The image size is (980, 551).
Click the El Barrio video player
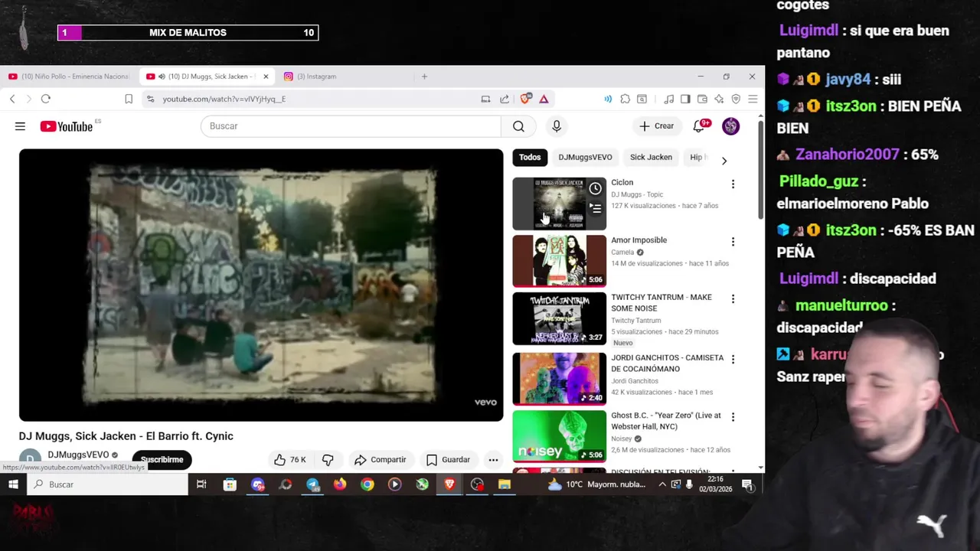point(261,285)
